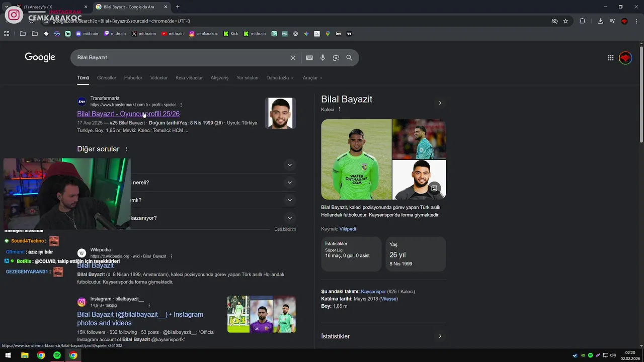Open the Kick bookmark
Screen dimensions: 644x362
(231, 34)
